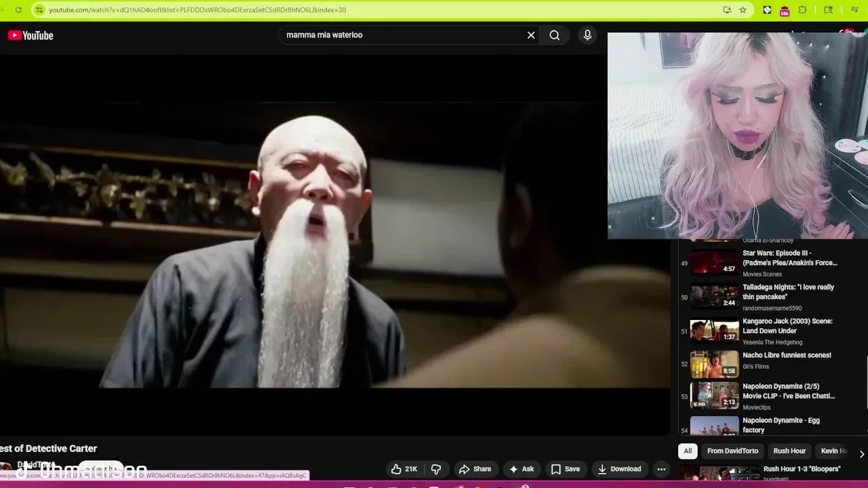Open the 'Napoleon Dynamite - Egg factory' title
868x488 pixels.
[781, 425]
